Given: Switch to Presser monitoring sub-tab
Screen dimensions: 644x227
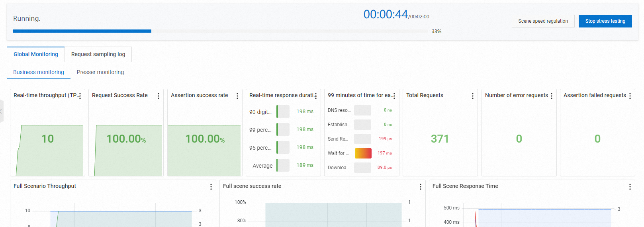Looking at the screenshot, I should pos(100,72).
